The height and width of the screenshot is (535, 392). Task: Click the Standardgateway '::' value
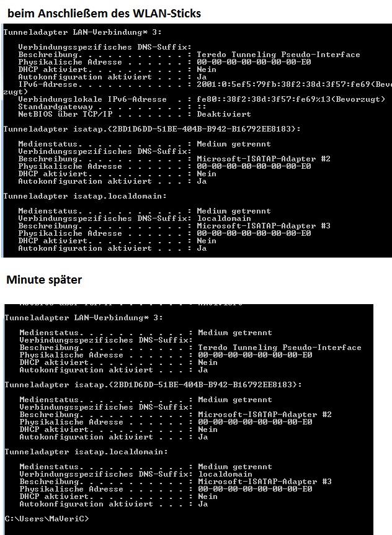tap(202, 107)
